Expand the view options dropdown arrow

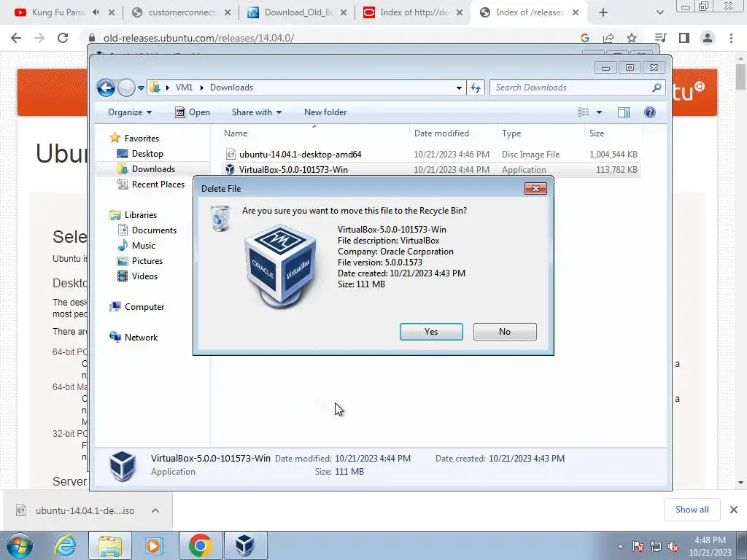click(600, 112)
